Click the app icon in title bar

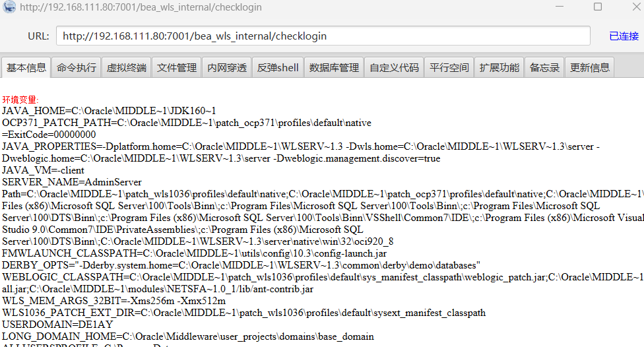(9, 7)
